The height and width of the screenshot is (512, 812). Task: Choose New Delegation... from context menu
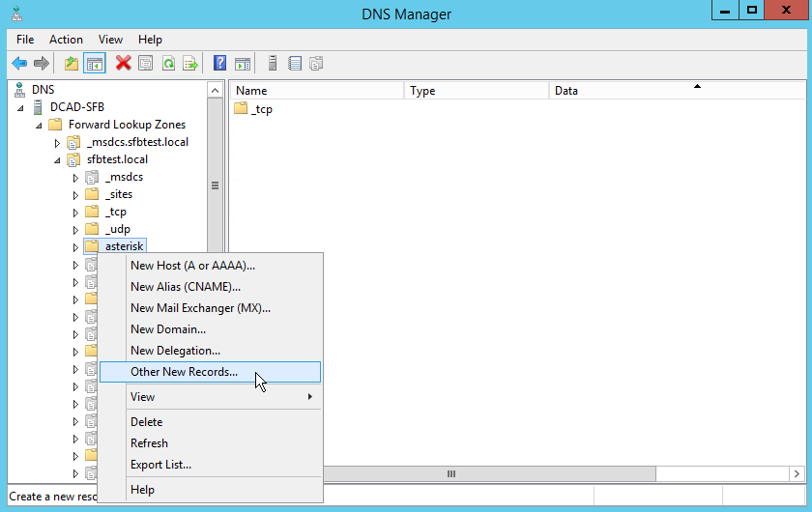pos(211,351)
